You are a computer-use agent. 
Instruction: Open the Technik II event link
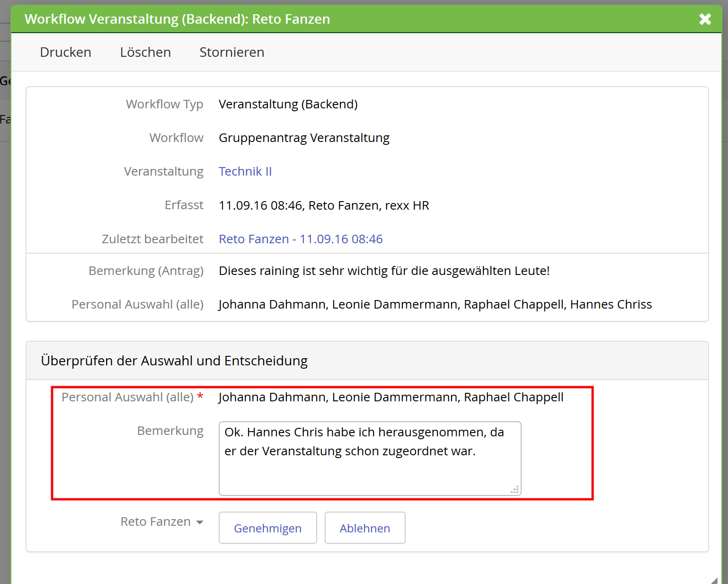(x=245, y=171)
